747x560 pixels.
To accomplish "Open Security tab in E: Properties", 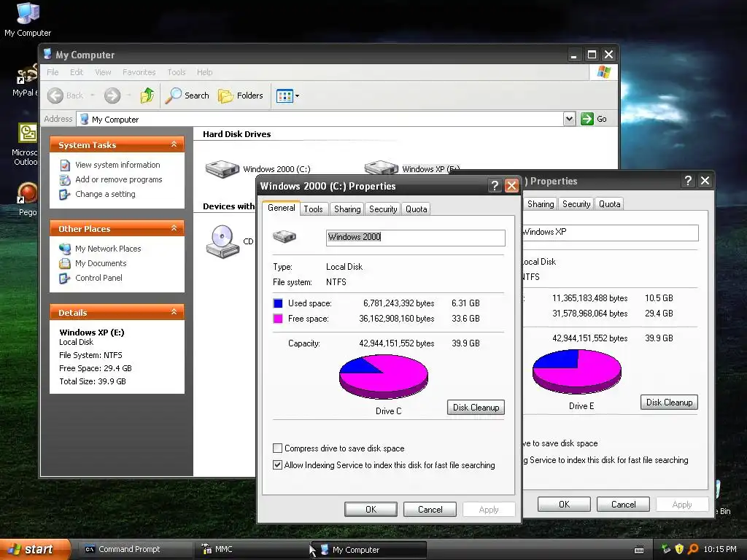I will pyautogui.click(x=576, y=204).
